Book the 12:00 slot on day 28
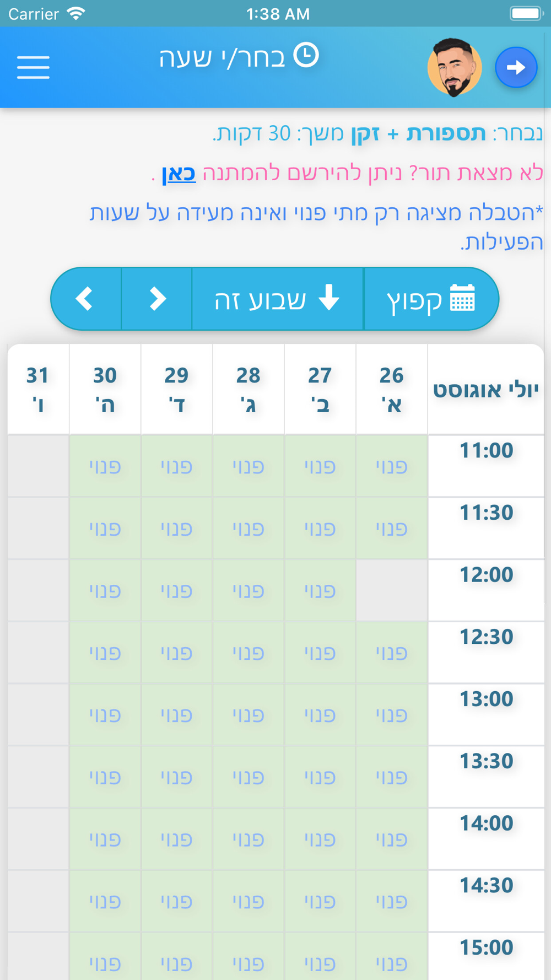The height and width of the screenshot is (980, 551). (249, 591)
